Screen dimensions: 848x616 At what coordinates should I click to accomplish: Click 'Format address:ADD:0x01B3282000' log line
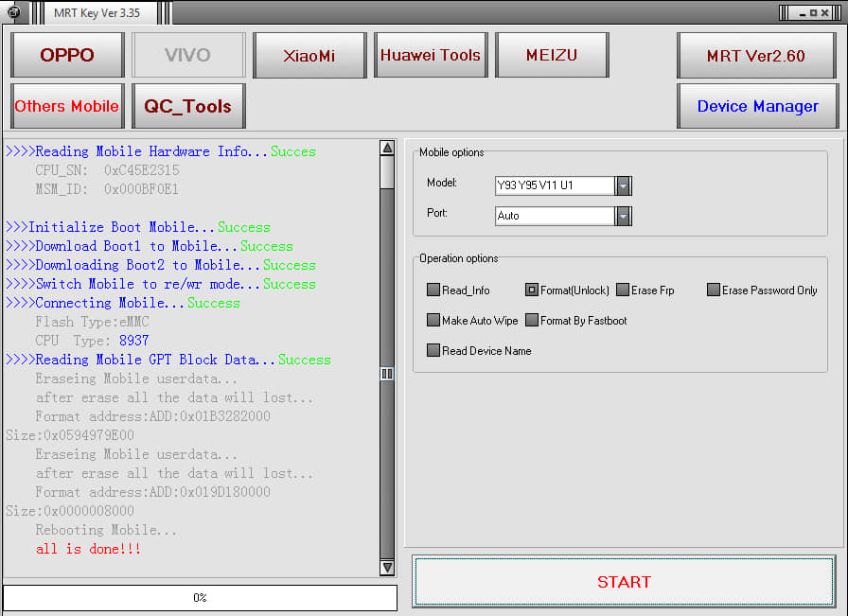[x=153, y=416]
